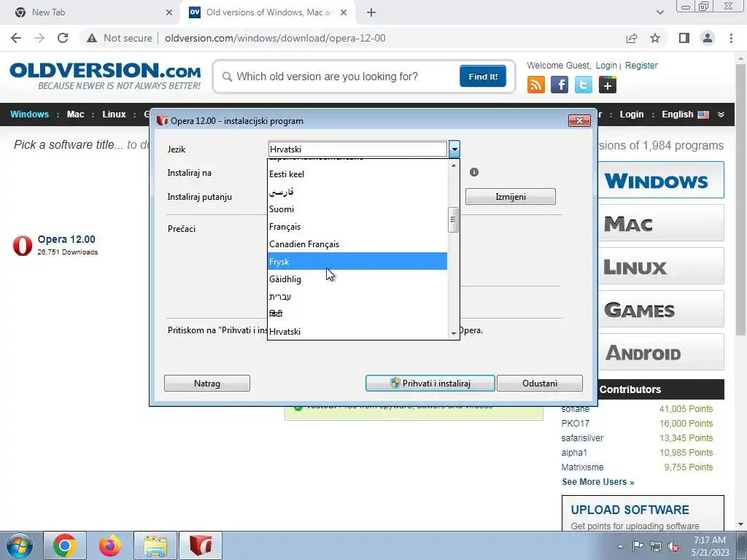Click the Odustani button
The image size is (747, 560).
[x=539, y=384]
